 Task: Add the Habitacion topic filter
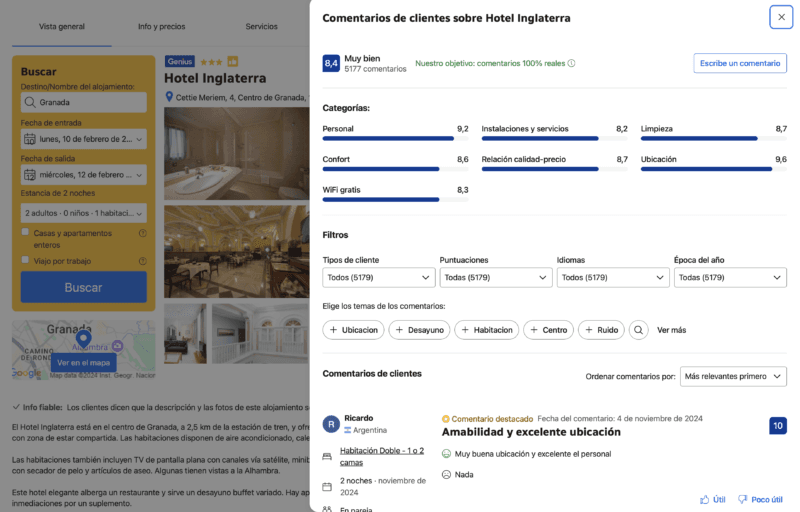(487, 330)
